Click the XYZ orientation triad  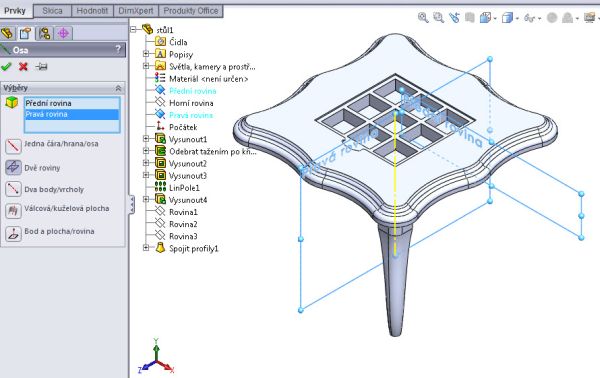(156, 357)
